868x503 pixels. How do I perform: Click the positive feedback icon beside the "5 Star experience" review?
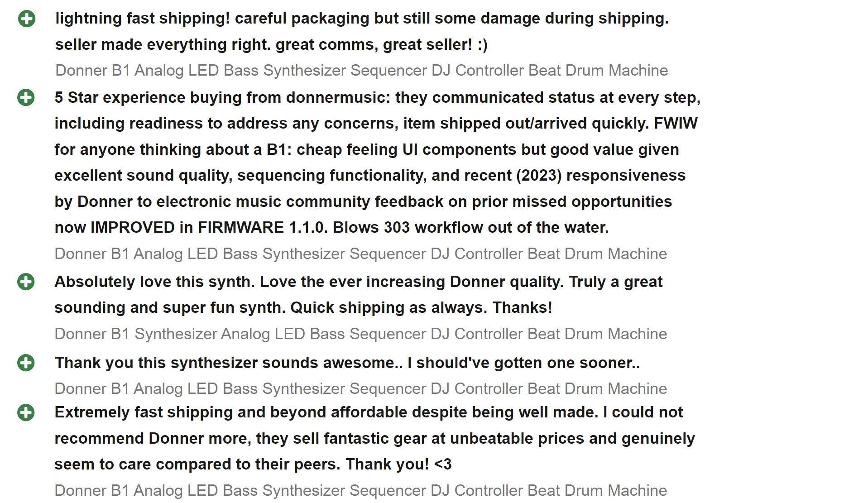(x=26, y=97)
